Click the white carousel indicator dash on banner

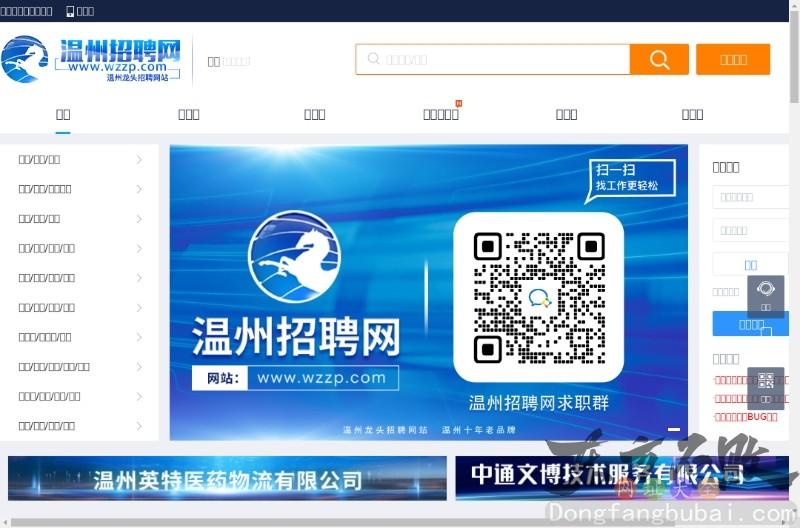tap(673, 429)
